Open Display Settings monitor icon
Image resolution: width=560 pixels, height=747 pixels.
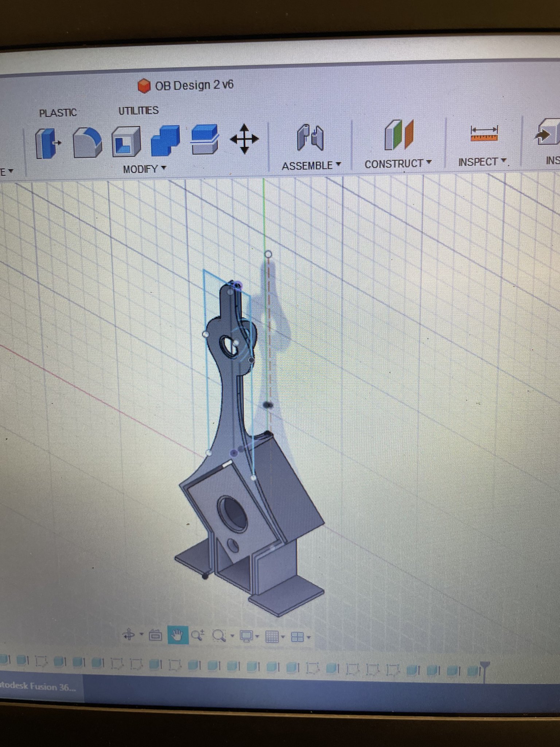click(x=247, y=636)
